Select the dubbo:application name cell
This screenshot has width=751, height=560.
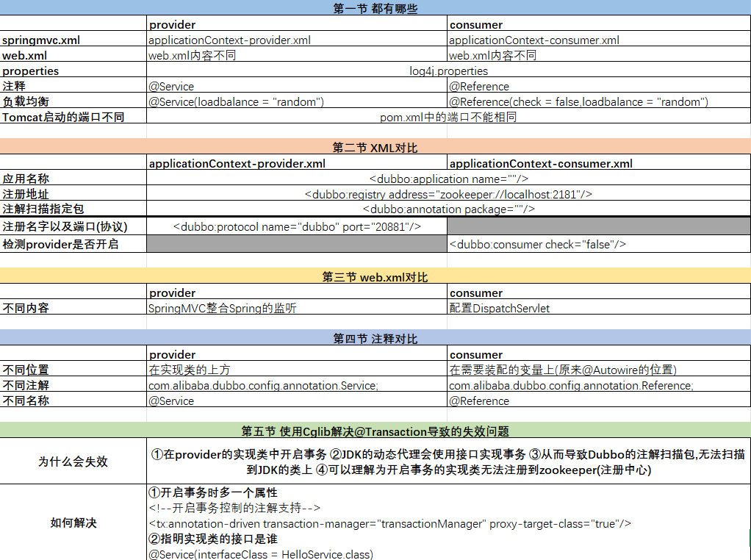click(x=448, y=179)
